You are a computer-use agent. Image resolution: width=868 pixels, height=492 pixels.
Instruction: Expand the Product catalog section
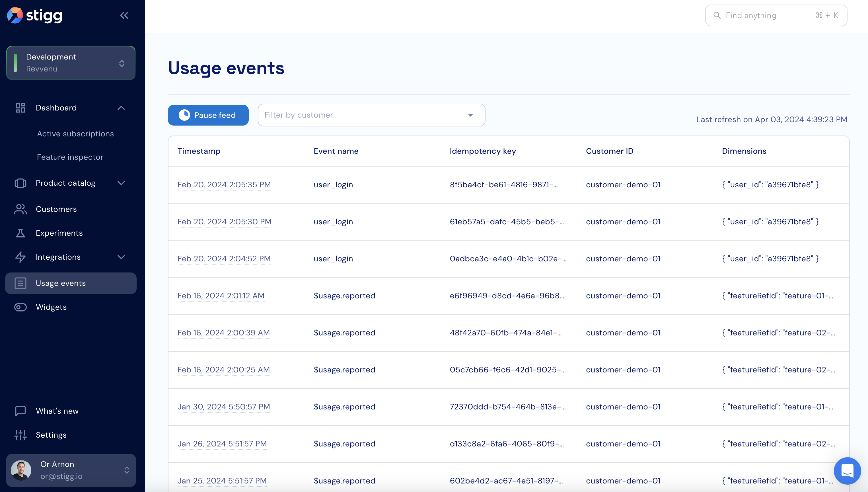coord(121,183)
